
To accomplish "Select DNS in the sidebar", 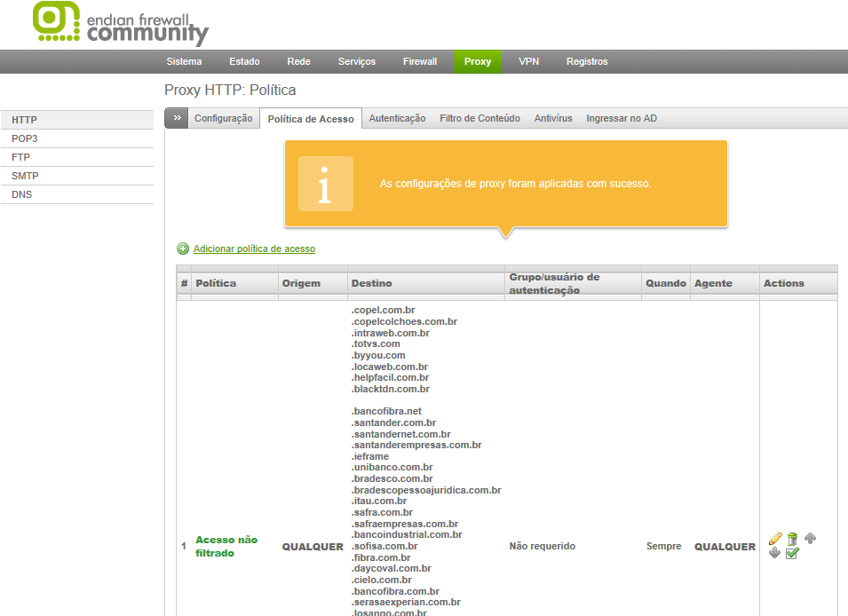I will [x=77, y=194].
